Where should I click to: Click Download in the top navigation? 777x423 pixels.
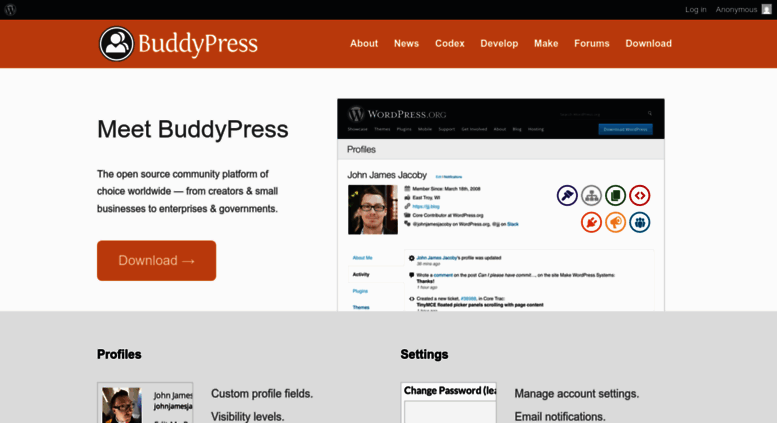click(x=648, y=44)
